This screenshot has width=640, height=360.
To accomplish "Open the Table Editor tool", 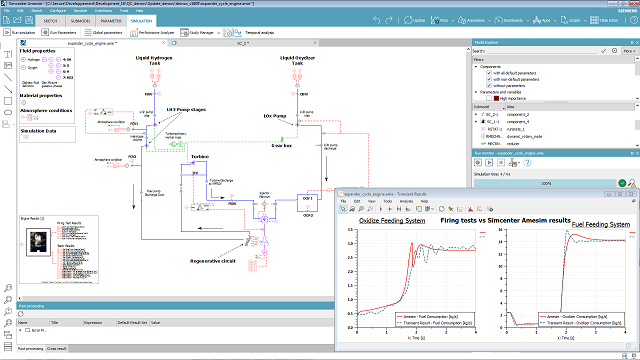I will point(604,20).
